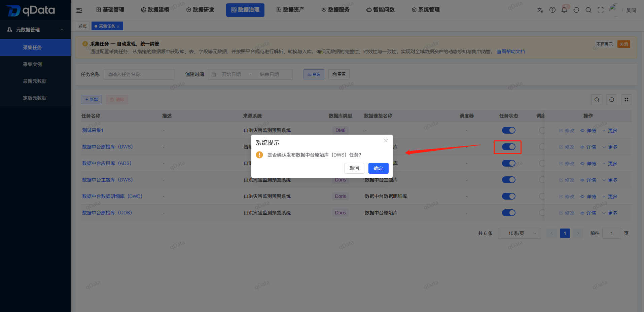
Task: Click the refresh icon in top header
Action: pos(576,10)
